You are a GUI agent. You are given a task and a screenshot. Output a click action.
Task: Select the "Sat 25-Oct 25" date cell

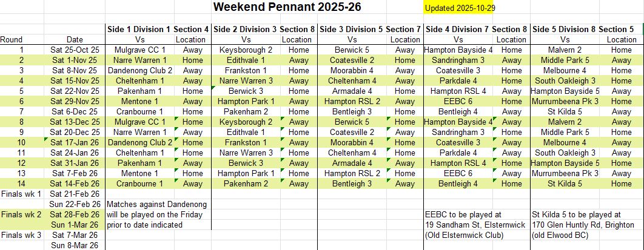click(x=75, y=50)
